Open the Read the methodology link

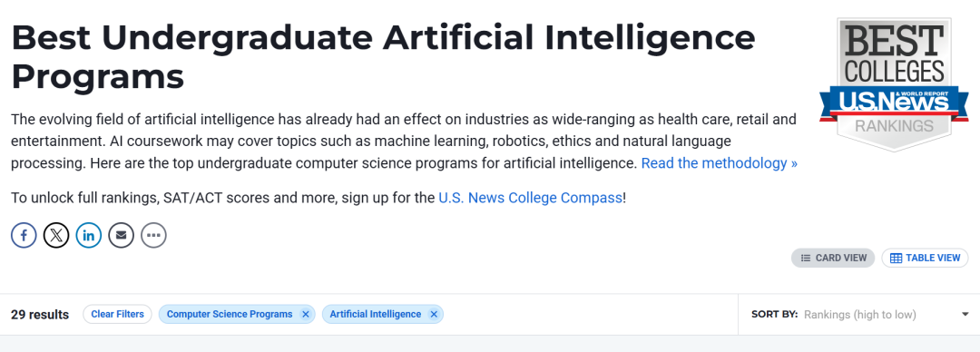[x=720, y=164]
